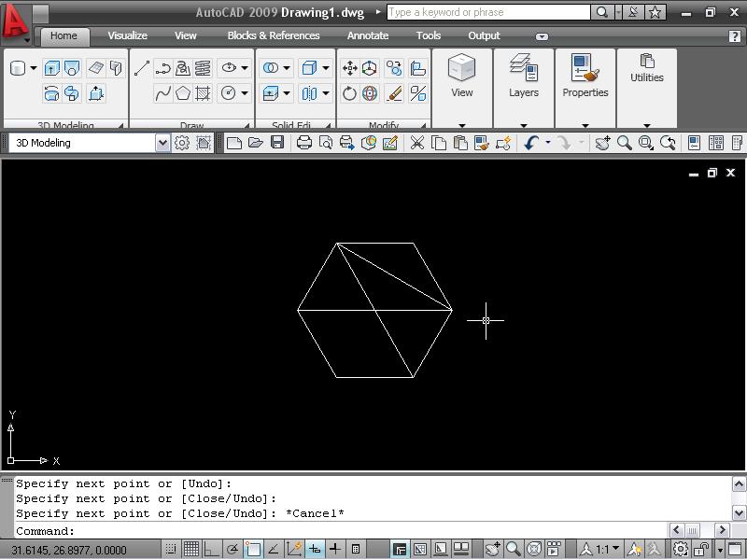Image resolution: width=747 pixels, height=560 pixels.
Task: Select the Copy objects tool
Action: pyautogui.click(x=394, y=68)
